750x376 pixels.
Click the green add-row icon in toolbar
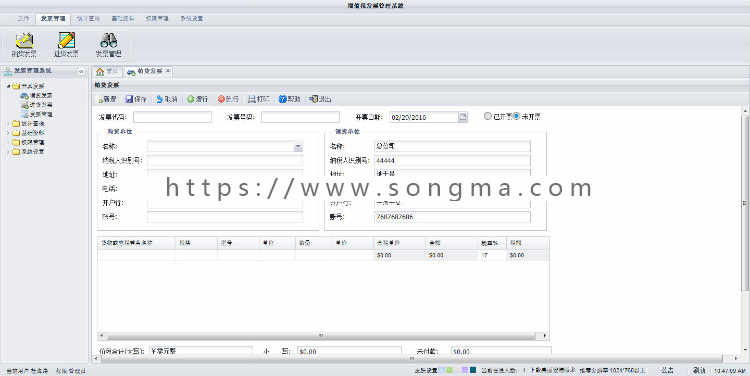coord(190,99)
